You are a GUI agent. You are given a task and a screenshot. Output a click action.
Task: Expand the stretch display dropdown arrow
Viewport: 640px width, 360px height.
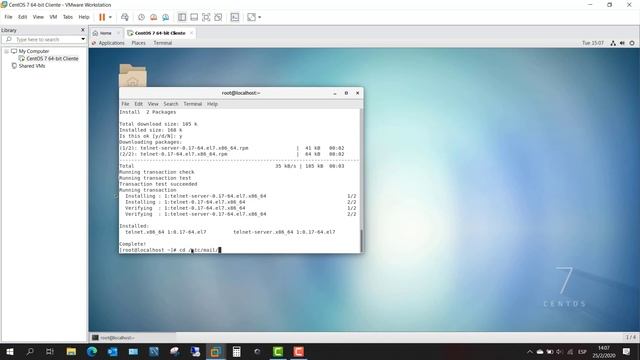click(x=260, y=17)
